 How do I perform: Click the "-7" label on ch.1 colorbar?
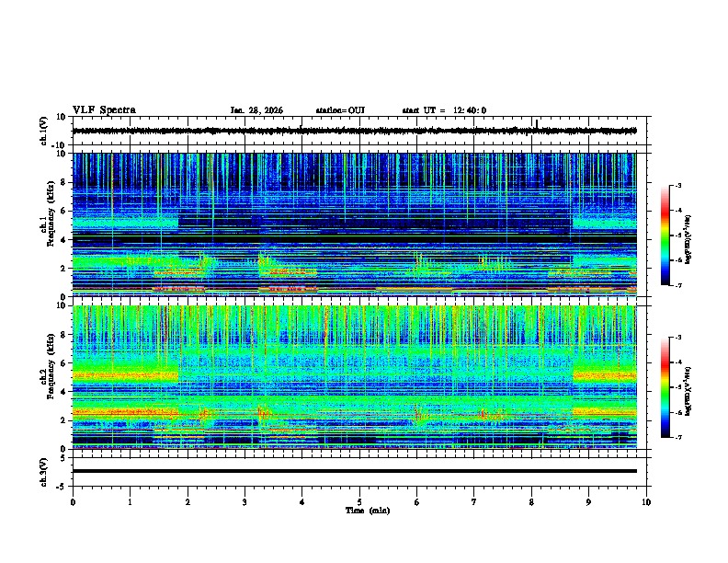click(678, 285)
